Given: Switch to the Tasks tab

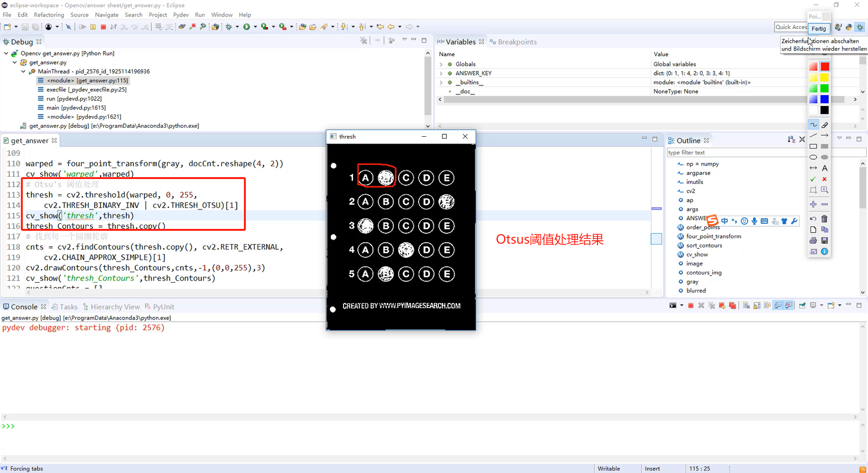Looking at the screenshot, I should pyautogui.click(x=65, y=307).
